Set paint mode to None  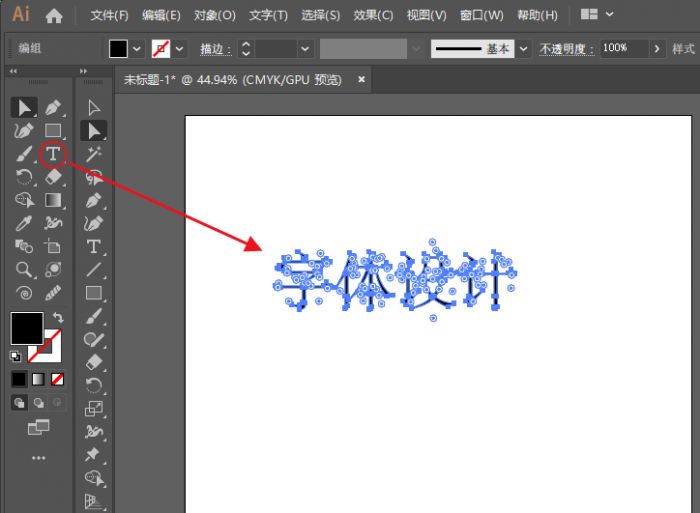click(57, 379)
